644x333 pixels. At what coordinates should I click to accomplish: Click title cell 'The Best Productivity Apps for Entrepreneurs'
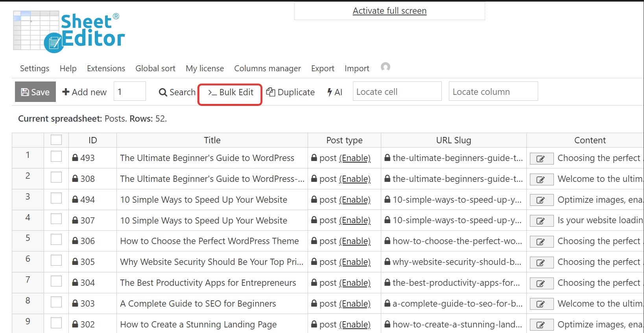pyautogui.click(x=212, y=283)
